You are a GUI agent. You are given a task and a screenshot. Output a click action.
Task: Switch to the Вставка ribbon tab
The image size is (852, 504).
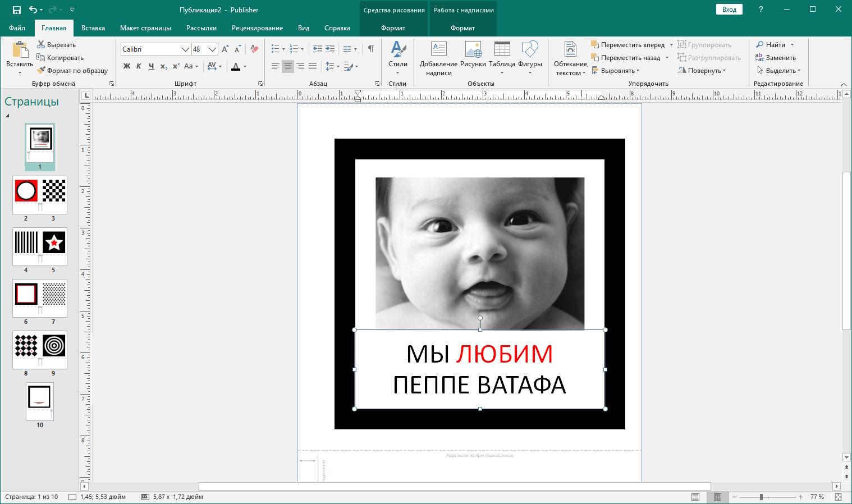coord(93,28)
